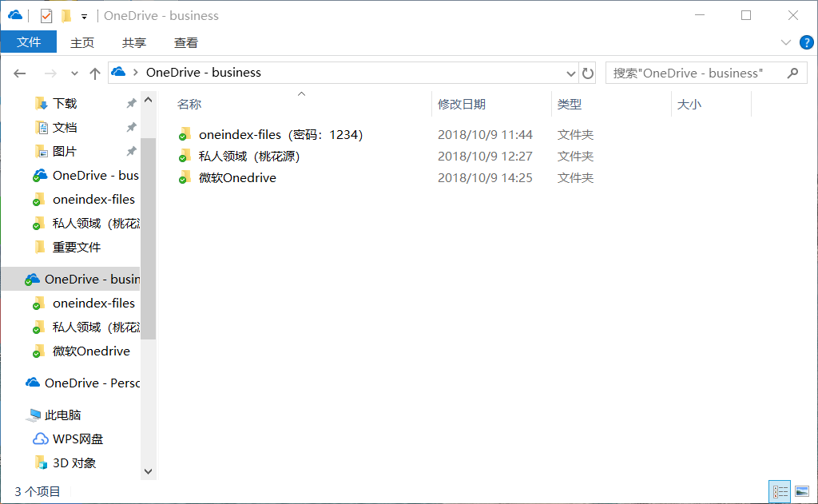The height and width of the screenshot is (504, 818).
Task: Expand the address bar breadcrumb chevron
Action: pos(136,73)
